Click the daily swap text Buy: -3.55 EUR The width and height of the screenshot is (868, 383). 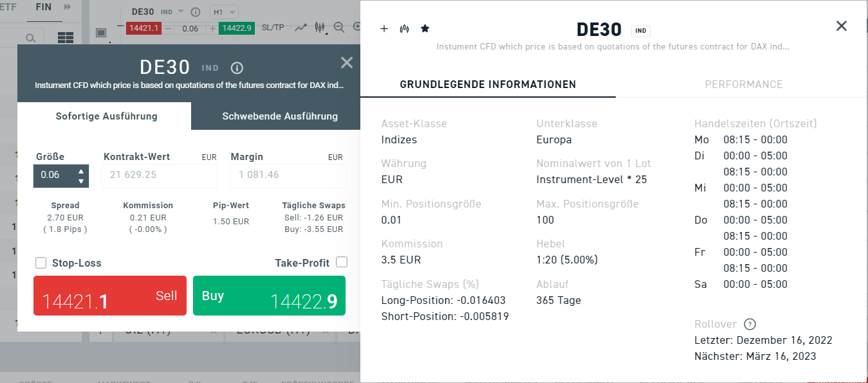(x=313, y=228)
